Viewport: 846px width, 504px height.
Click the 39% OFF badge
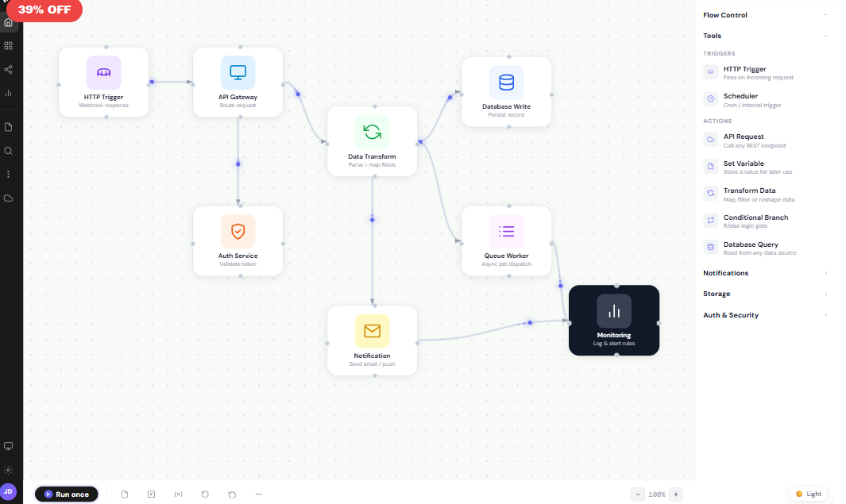coord(44,10)
